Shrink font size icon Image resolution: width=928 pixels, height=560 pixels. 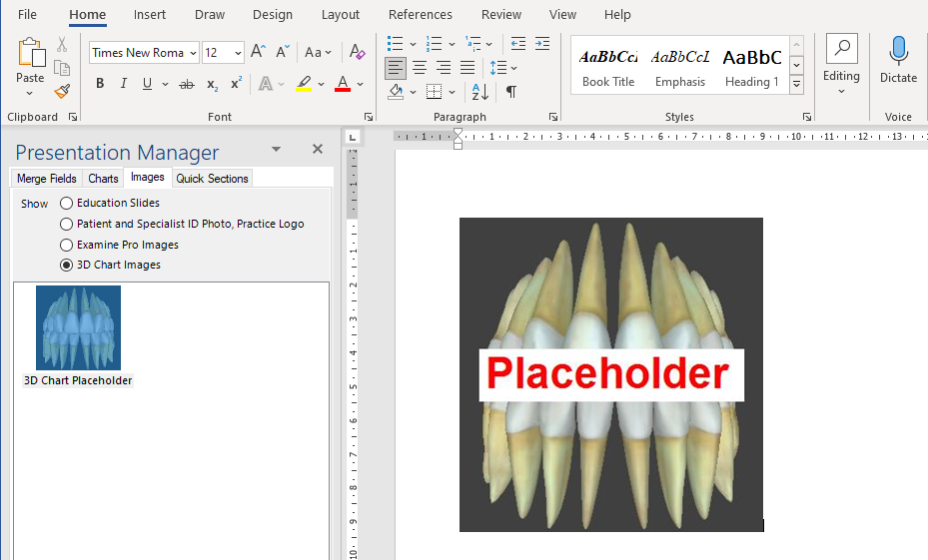[283, 52]
